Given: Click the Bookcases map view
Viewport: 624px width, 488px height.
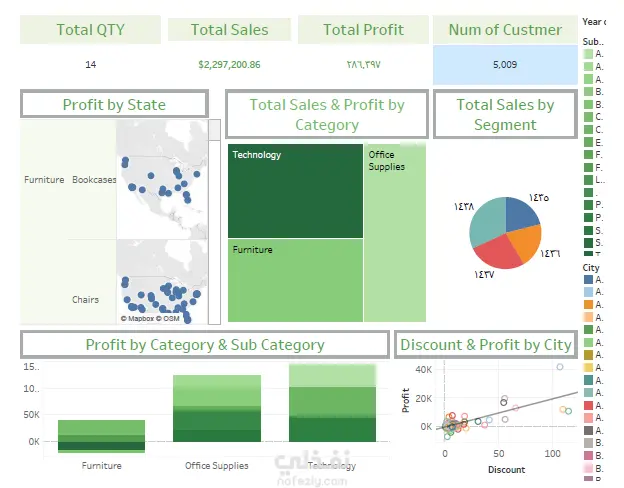Looking at the screenshot, I should coord(162,179).
